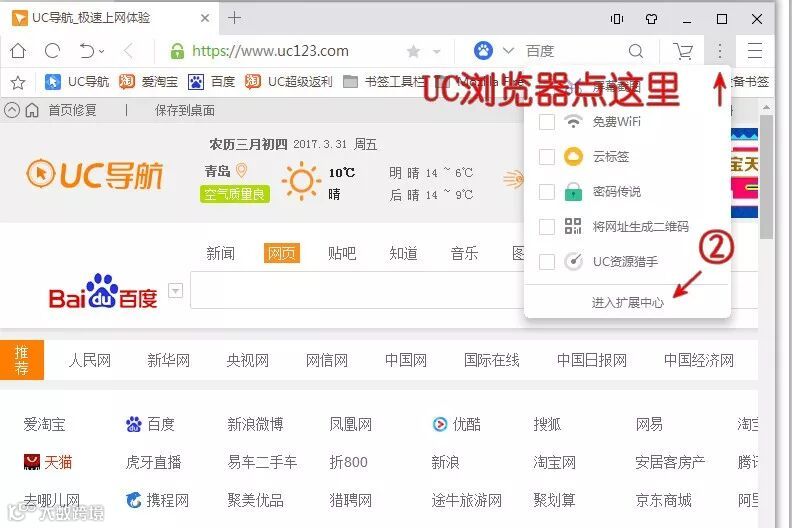Click the uc123.com address bar
Image resolution: width=792 pixels, height=528 pixels.
270,51
